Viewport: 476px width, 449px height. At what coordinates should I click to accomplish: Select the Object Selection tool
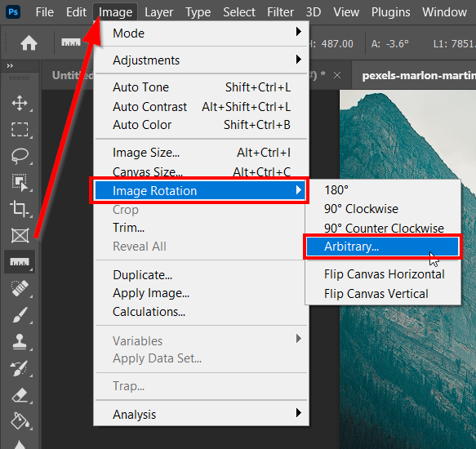[20, 182]
